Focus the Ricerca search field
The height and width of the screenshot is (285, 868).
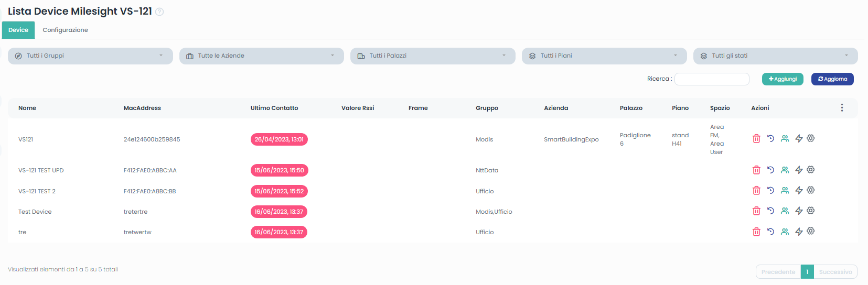pyautogui.click(x=711, y=79)
